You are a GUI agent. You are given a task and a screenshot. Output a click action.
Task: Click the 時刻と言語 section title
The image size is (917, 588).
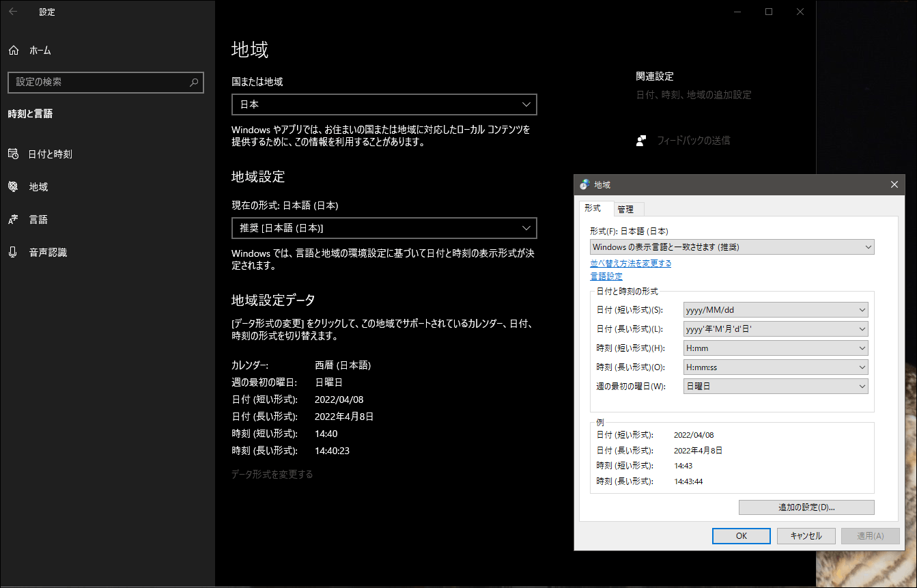pos(30,114)
